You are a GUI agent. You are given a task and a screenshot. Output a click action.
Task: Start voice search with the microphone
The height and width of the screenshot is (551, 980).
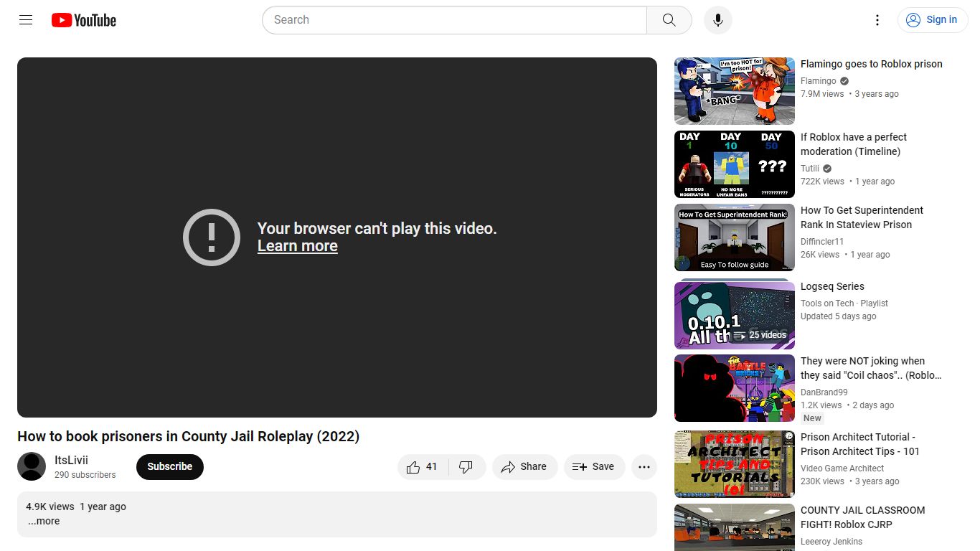[x=718, y=20]
